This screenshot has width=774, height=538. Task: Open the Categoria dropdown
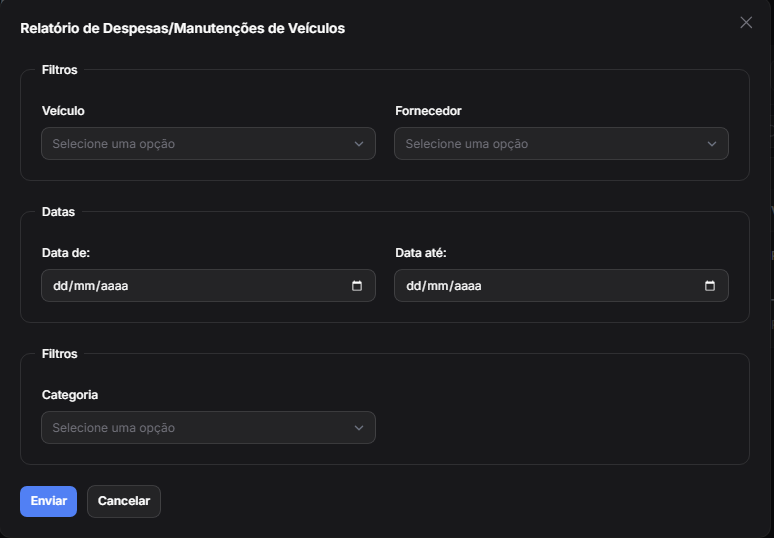[208, 427]
